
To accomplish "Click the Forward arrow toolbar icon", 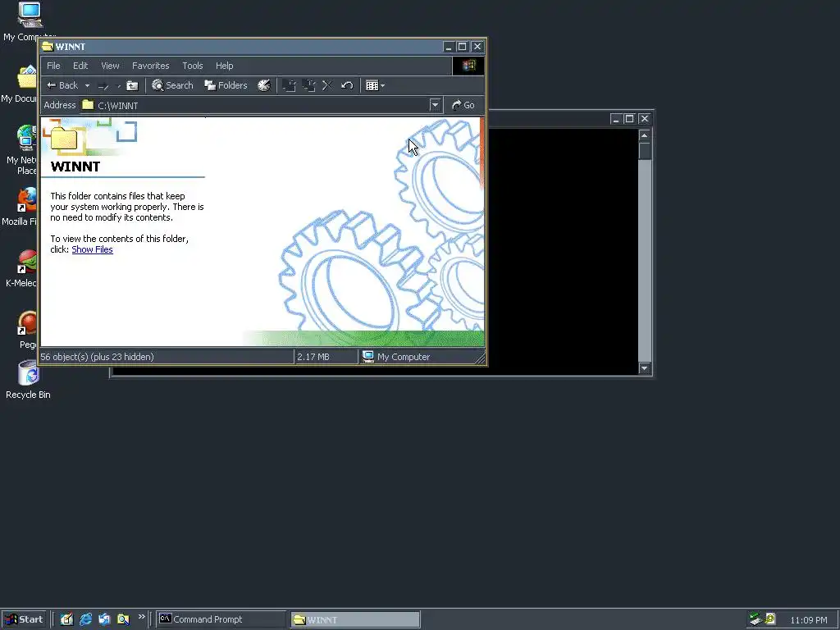I will (104, 85).
